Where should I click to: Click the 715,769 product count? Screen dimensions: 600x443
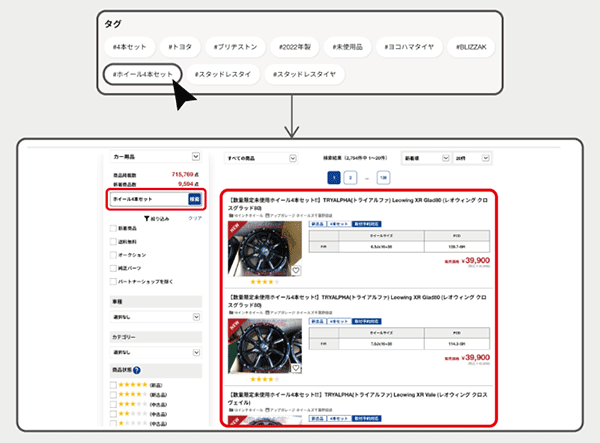point(185,174)
